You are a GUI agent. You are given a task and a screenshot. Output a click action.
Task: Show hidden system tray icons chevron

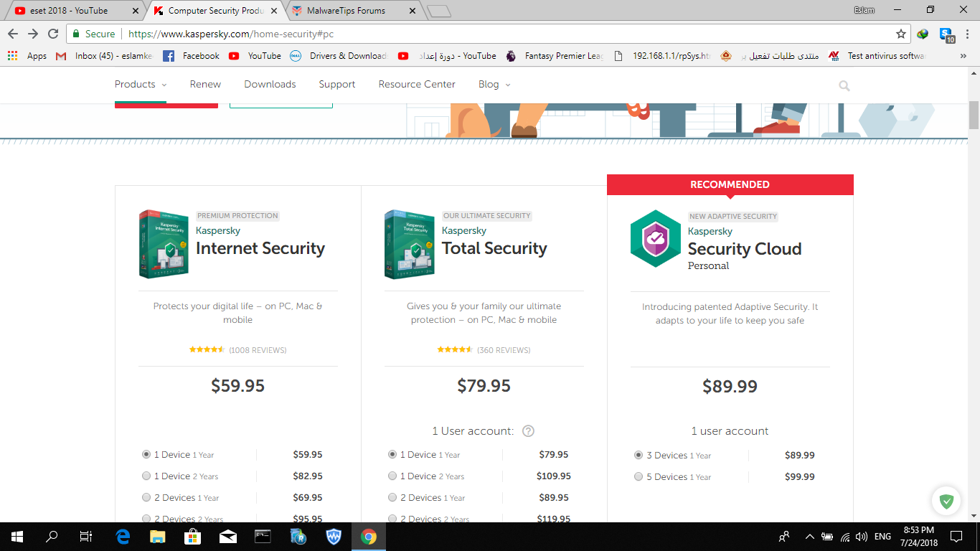point(810,536)
